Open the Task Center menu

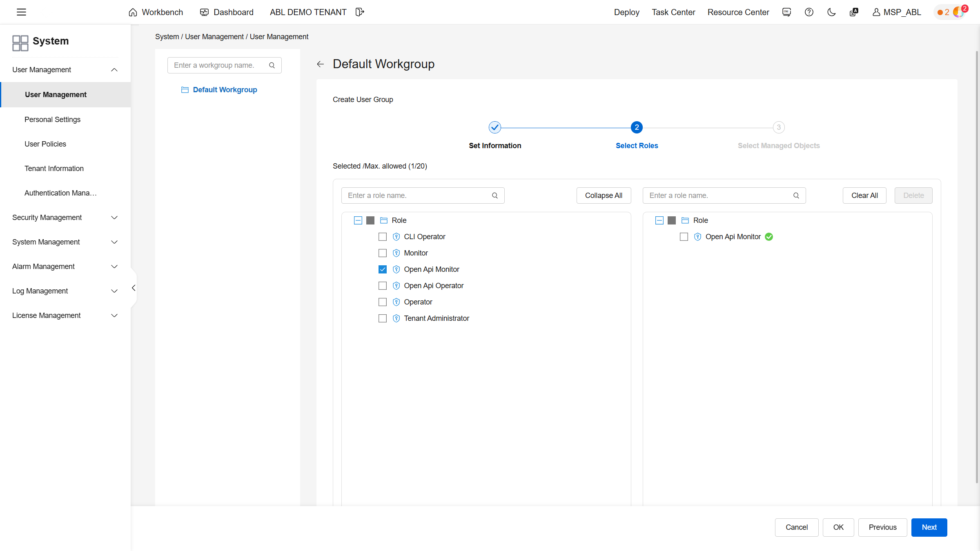(x=673, y=12)
